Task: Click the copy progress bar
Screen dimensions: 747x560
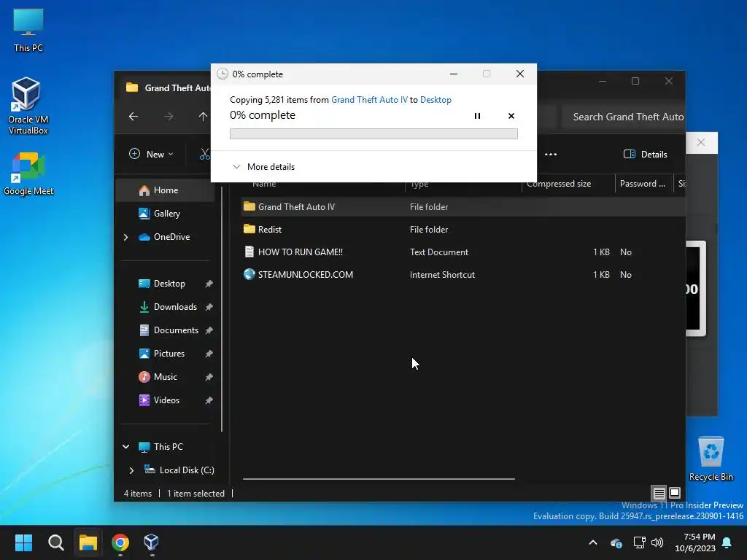Action: click(x=373, y=134)
